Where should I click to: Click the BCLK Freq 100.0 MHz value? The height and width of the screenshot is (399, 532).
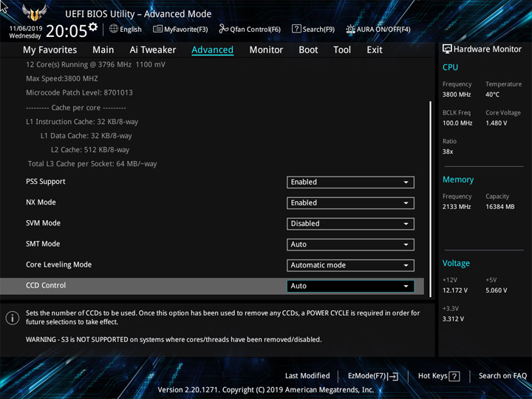pos(457,123)
